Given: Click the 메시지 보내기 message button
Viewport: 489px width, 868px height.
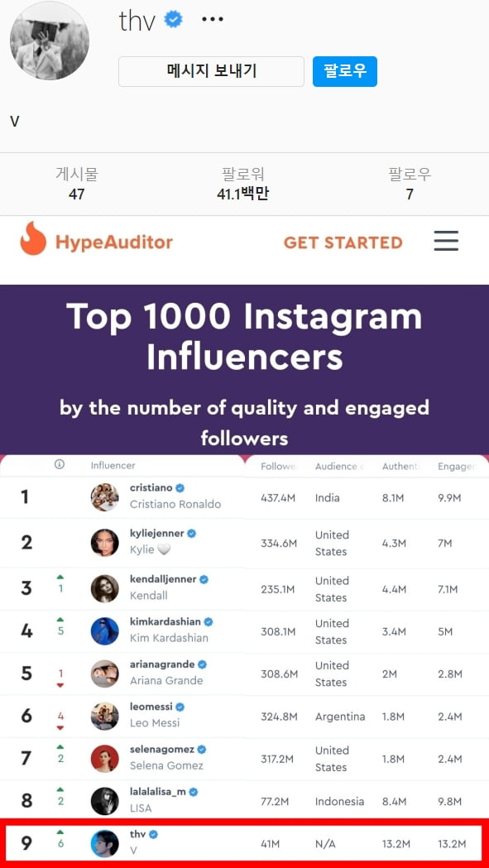Looking at the screenshot, I should pos(212,71).
